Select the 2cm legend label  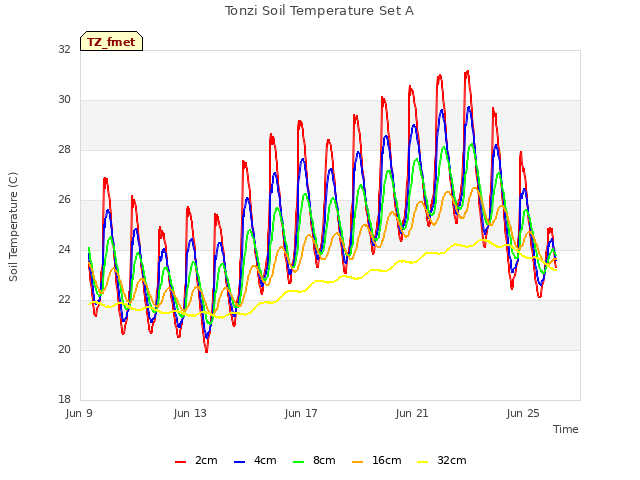coord(206,460)
